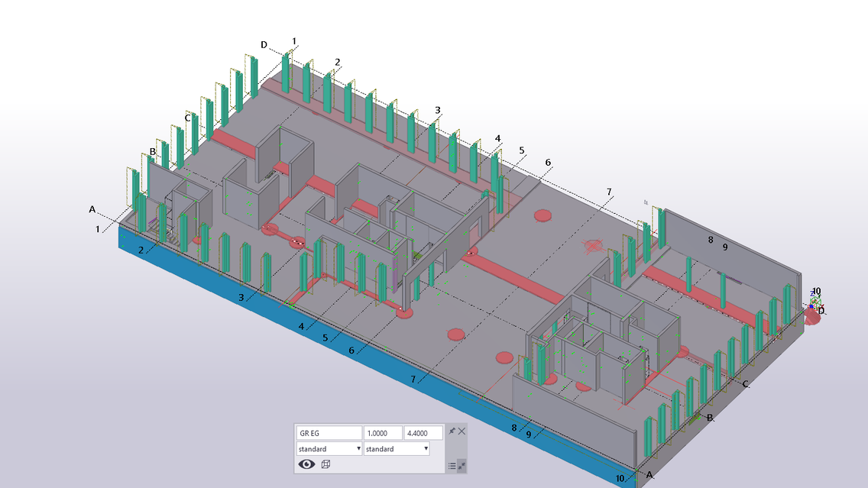
Task: Open the first 'standard' dropdown
Action: click(329, 449)
